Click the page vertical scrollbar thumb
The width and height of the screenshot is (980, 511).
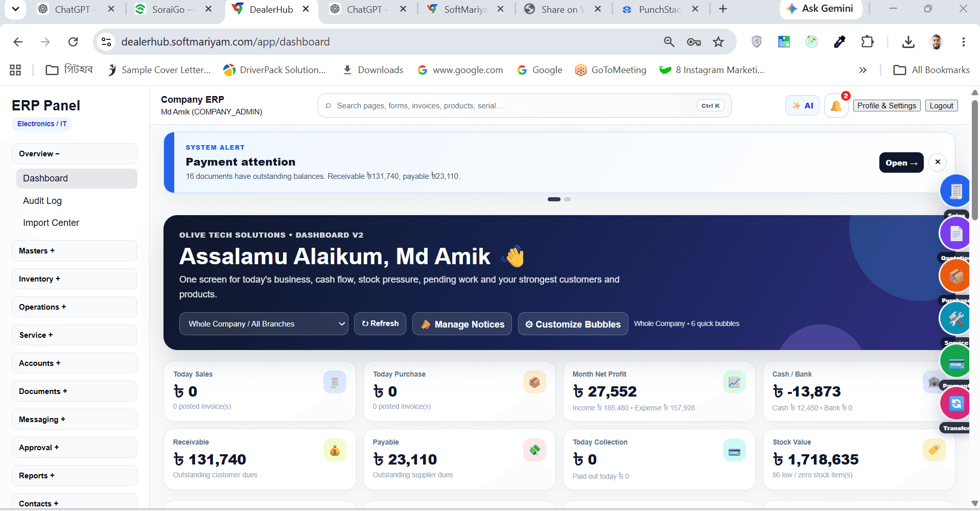(x=975, y=159)
